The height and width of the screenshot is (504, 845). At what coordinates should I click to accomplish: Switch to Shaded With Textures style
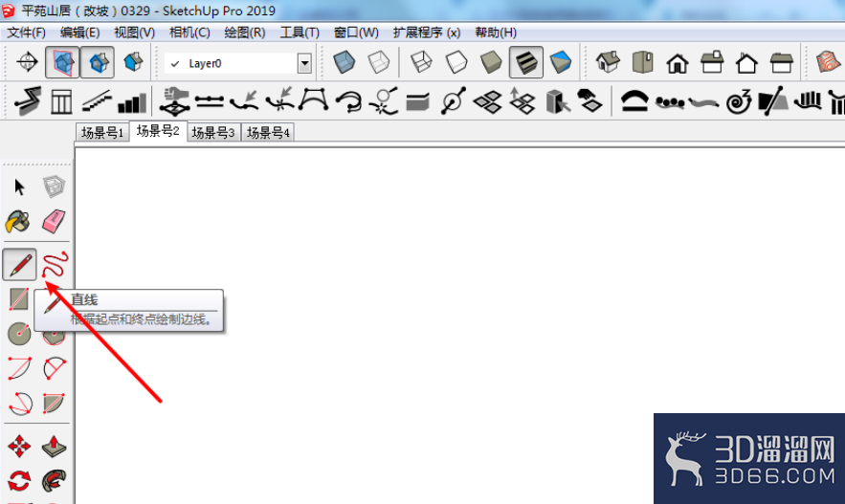526,62
